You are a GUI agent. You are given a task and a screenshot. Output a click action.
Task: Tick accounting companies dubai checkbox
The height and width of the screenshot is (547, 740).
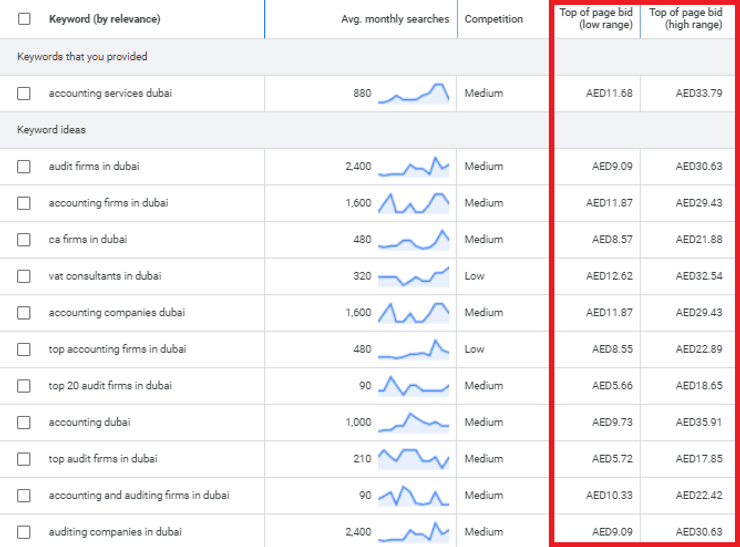(24, 313)
